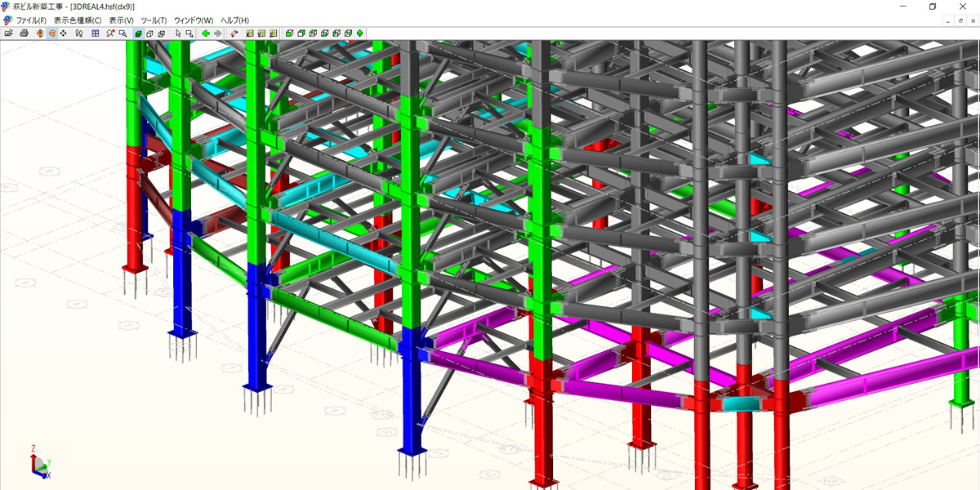Click the open file folder icon
Viewport: 980px width, 490px height.
coord(9,33)
